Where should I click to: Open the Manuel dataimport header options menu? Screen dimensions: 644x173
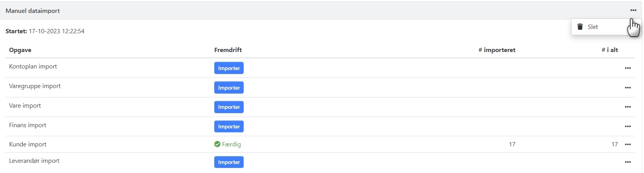[633, 11]
